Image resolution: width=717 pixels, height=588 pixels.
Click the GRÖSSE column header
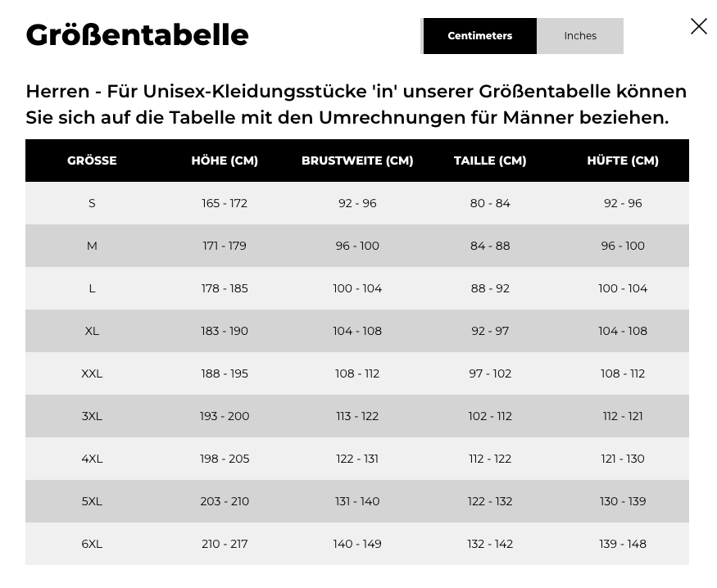tap(92, 161)
